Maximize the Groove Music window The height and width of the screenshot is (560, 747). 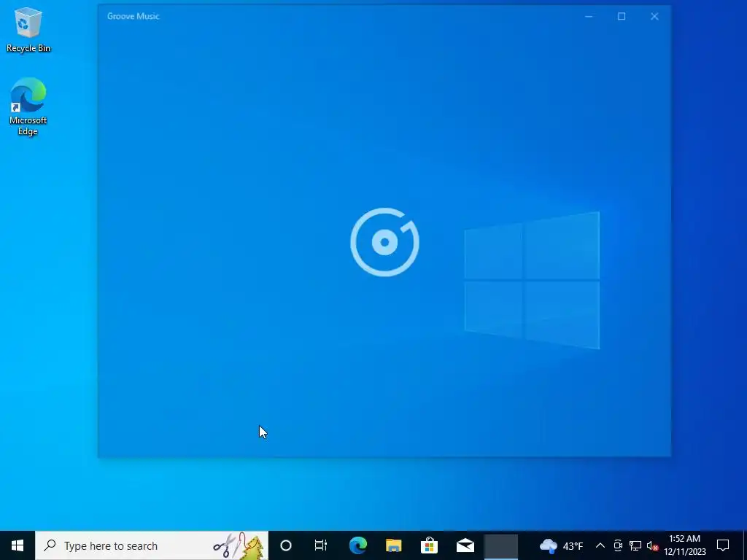(622, 16)
